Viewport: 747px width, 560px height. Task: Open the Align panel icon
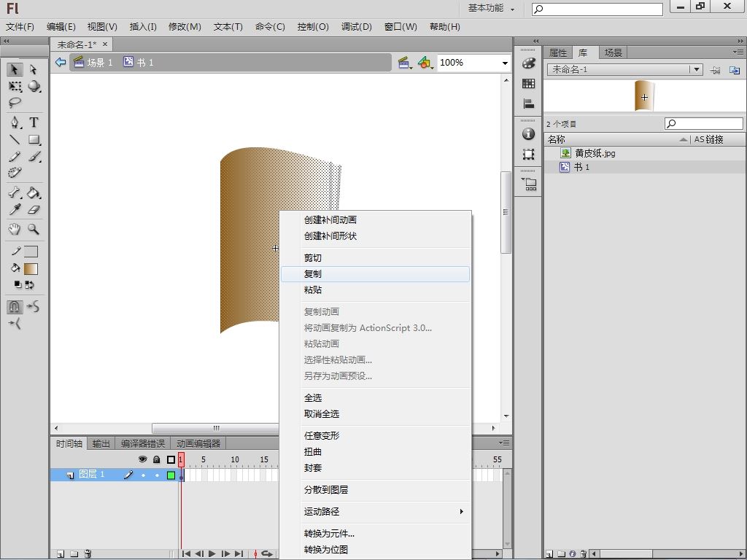pos(529,104)
